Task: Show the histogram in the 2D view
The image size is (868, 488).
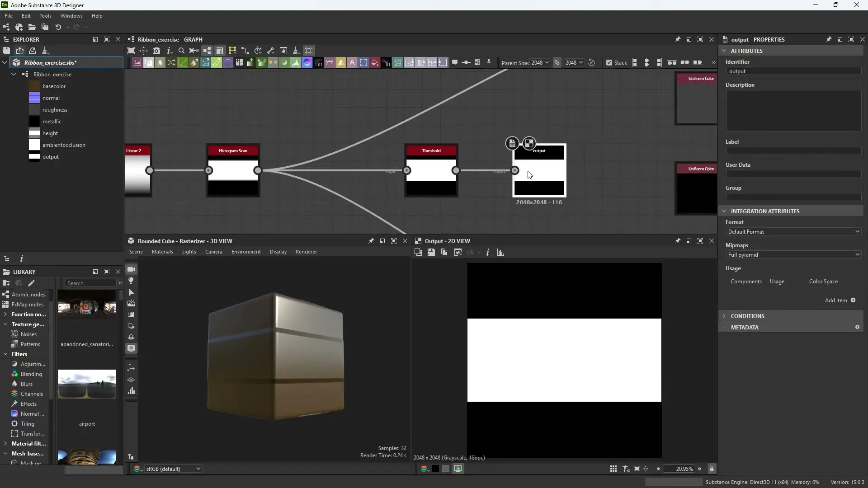Action: tap(500, 252)
